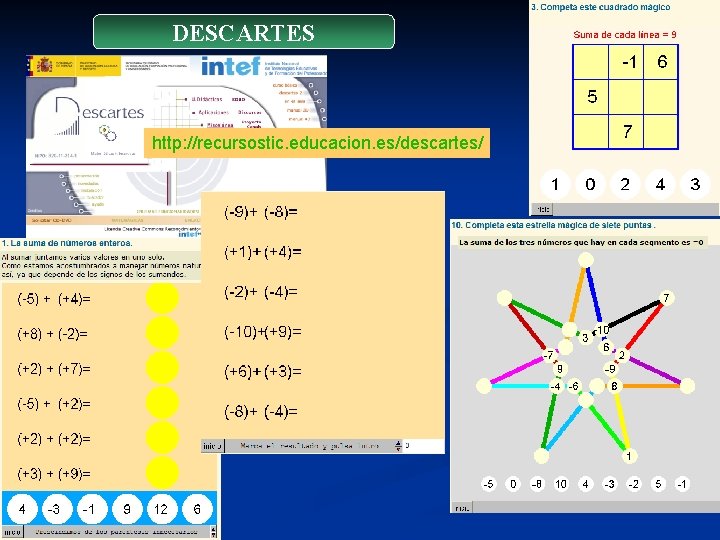Select token -1 below the magic star
Screen dimensions: 720x540
682,484
